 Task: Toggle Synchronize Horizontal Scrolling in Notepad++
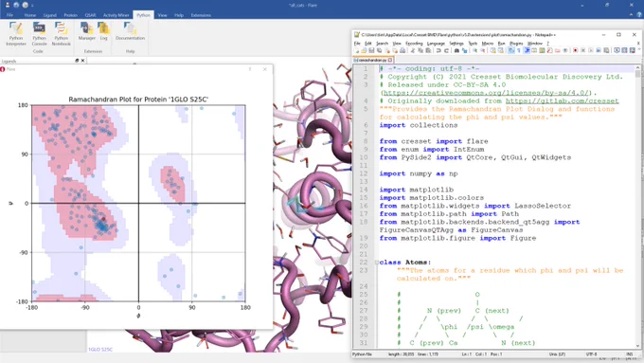pos(501,50)
